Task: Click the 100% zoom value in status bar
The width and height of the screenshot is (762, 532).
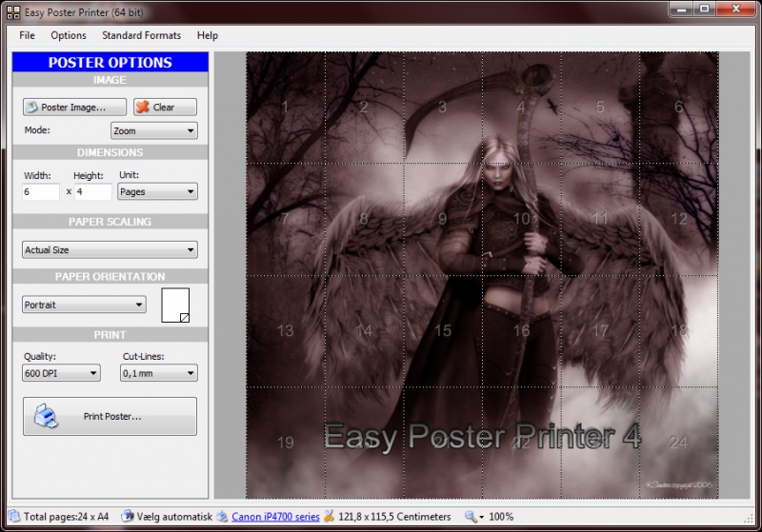Action: pyautogui.click(x=501, y=517)
